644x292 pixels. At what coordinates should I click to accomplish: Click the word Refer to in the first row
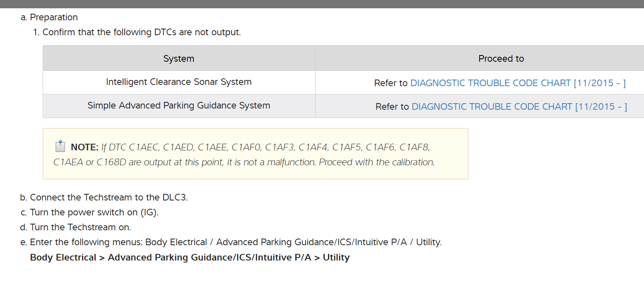point(391,83)
